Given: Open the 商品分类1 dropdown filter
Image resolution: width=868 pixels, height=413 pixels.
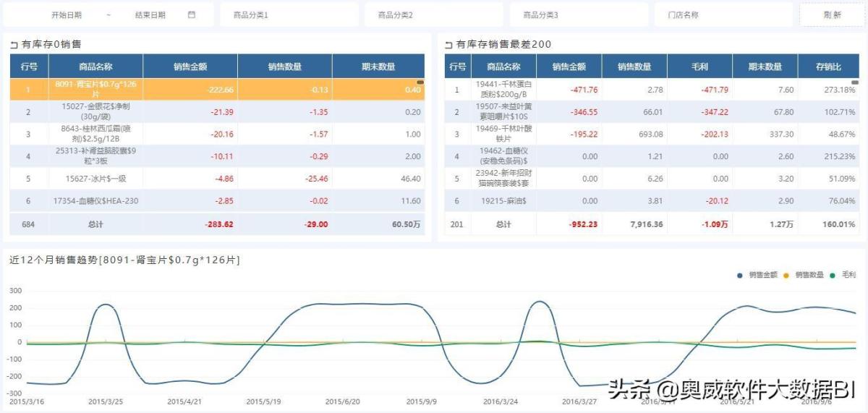Looking at the screenshot, I should tap(289, 14).
